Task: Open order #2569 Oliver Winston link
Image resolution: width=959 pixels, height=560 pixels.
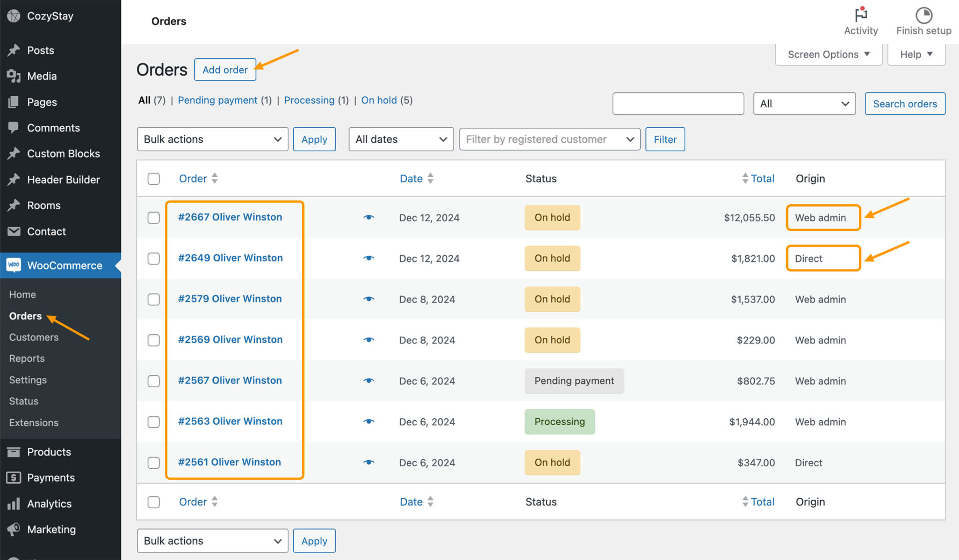Action: (x=230, y=339)
